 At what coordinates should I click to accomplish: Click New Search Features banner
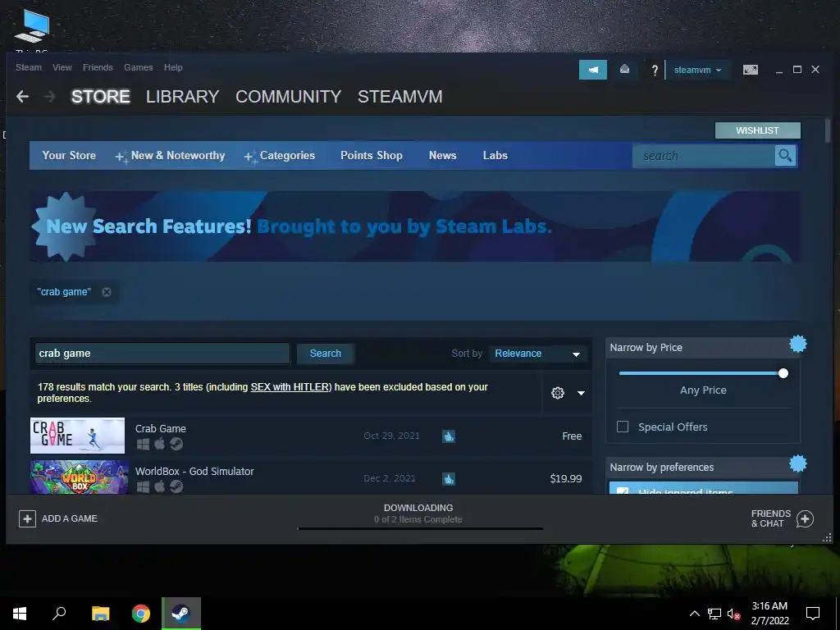pos(415,226)
